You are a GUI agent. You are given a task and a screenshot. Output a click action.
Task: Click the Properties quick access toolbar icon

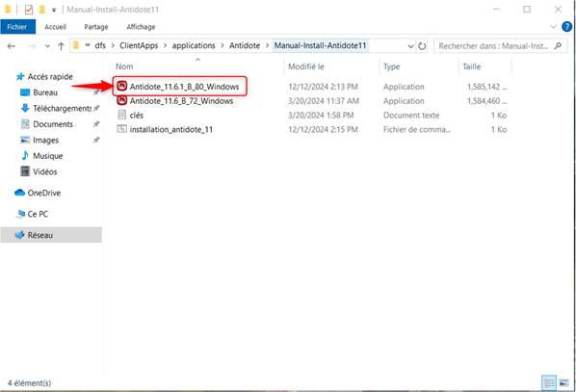tap(29, 10)
